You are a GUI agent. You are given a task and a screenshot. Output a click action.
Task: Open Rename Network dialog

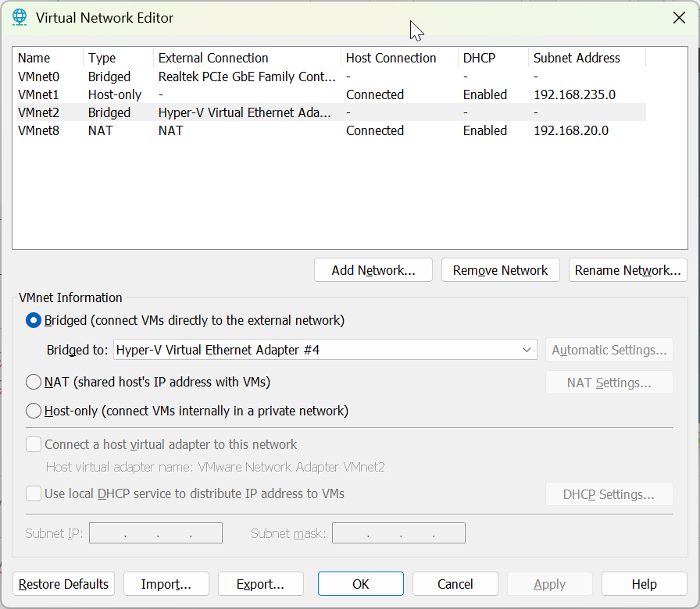[627, 270]
